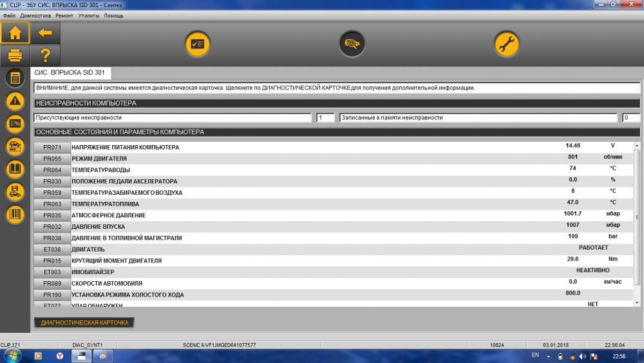
Task: Click the present faults count box showing 1
Action: pos(325,117)
